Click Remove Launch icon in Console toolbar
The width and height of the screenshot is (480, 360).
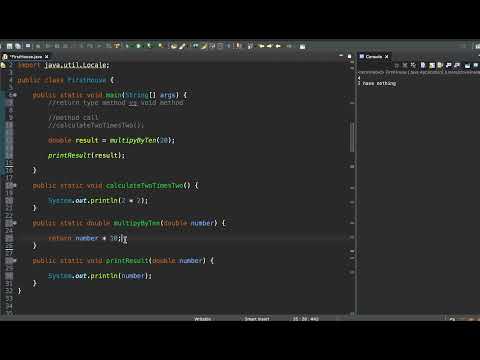(x=405, y=65)
